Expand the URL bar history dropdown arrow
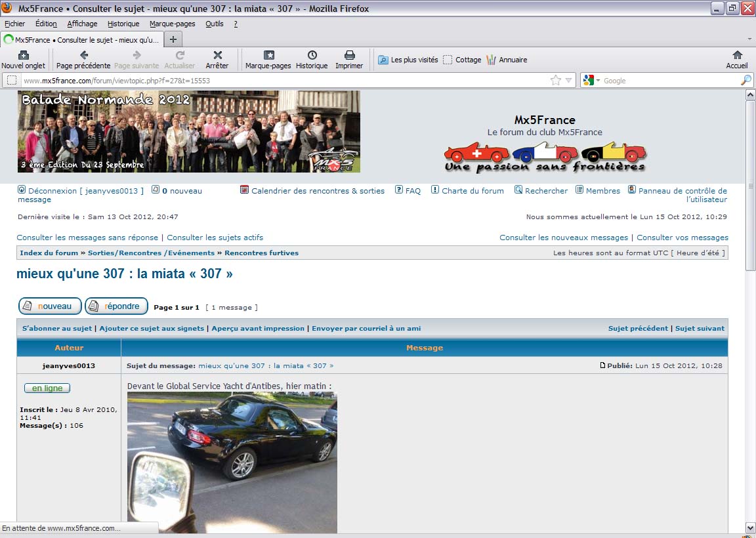 pos(568,81)
